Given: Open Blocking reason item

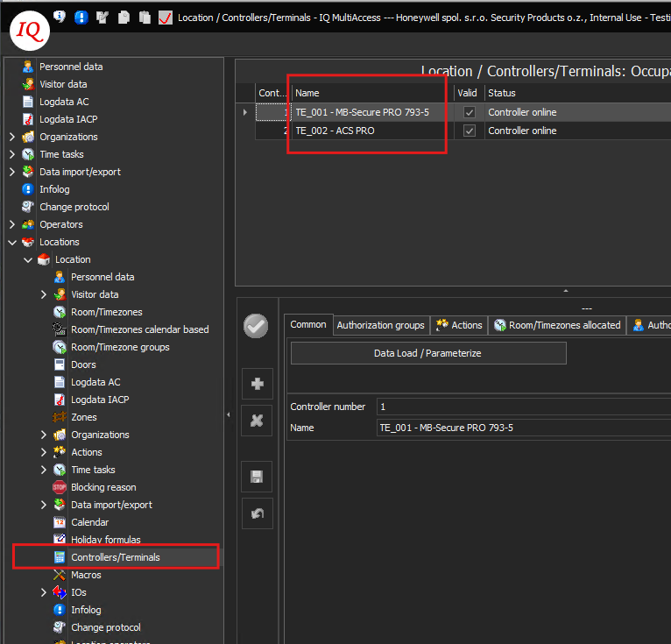Looking at the screenshot, I should pos(103,487).
